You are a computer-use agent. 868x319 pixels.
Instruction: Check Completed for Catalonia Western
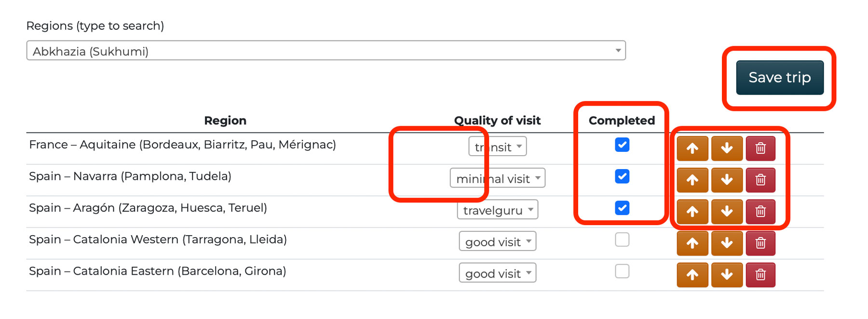(x=622, y=239)
